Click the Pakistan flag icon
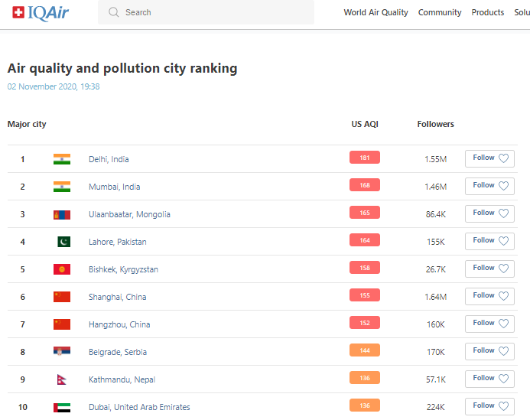 click(63, 242)
